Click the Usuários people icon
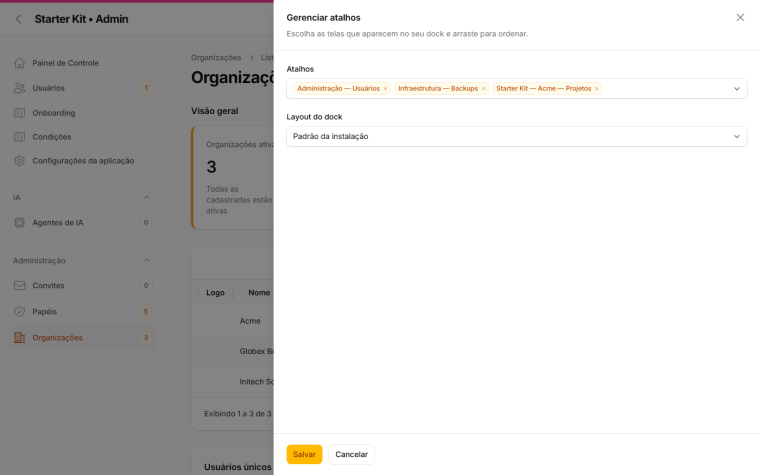Image resolution: width=760 pixels, height=475 pixels. tap(19, 88)
